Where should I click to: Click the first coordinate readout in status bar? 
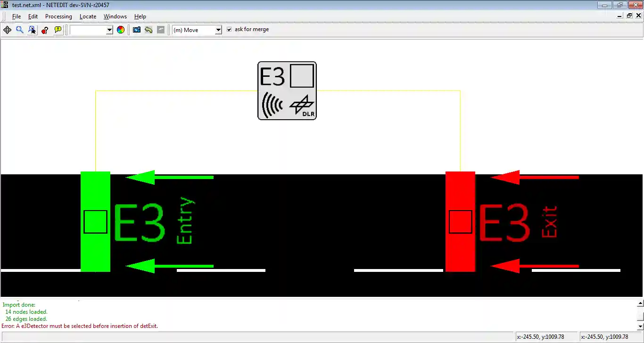click(546, 337)
